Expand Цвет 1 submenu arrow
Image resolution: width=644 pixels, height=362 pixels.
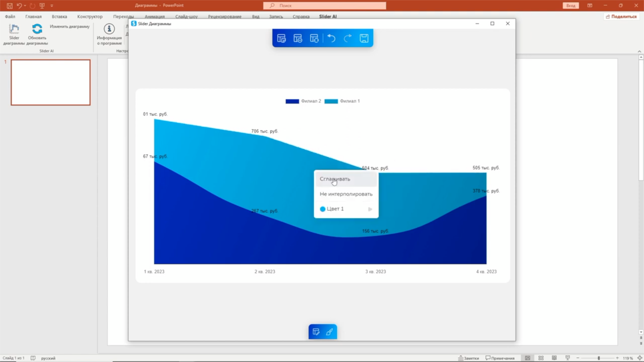coord(370,209)
